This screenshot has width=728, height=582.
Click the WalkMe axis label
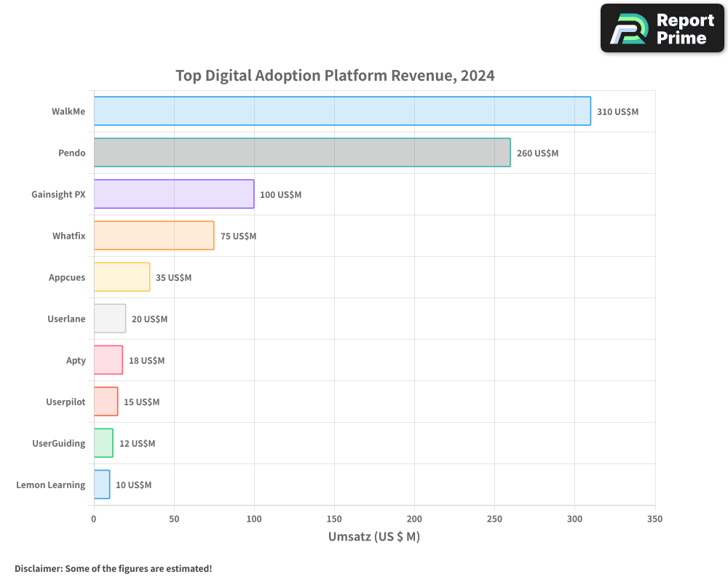coord(69,111)
